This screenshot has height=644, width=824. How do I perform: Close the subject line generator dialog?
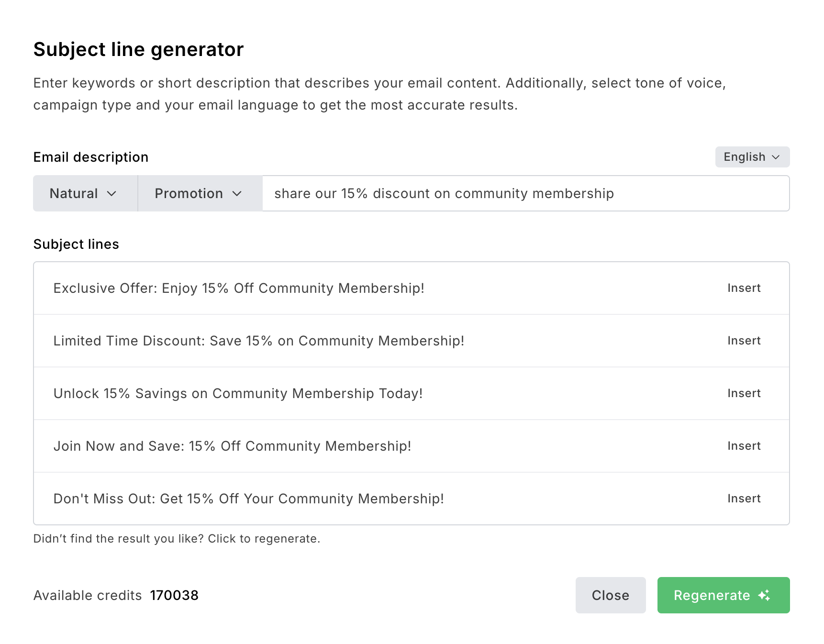click(611, 595)
